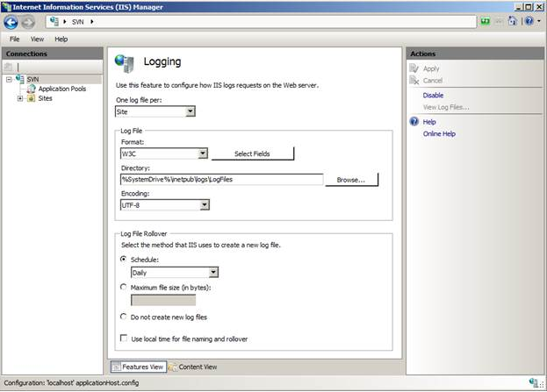Click the log Directory path field
This screenshot has height=392, width=547.
pyautogui.click(x=222, y=180)
